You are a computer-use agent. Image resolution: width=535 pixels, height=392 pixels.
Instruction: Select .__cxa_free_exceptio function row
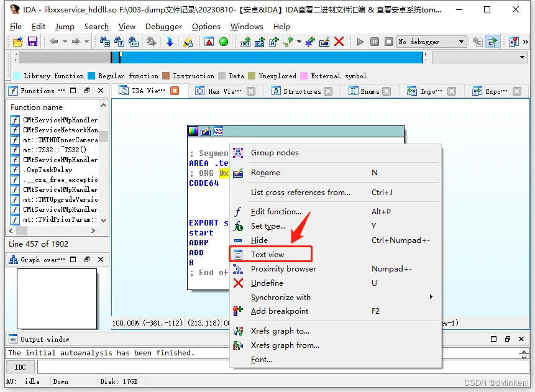click(x=60, y=180)
